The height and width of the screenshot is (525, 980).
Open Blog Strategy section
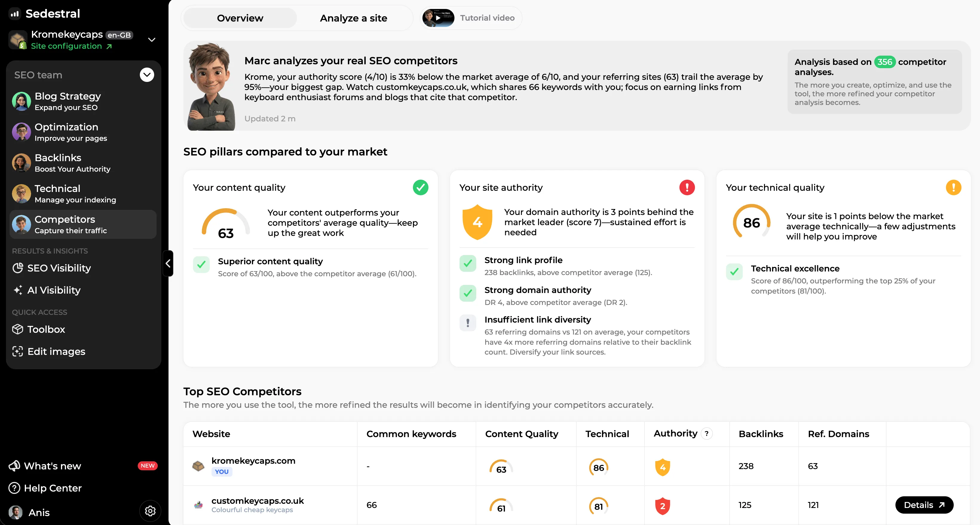83,101
